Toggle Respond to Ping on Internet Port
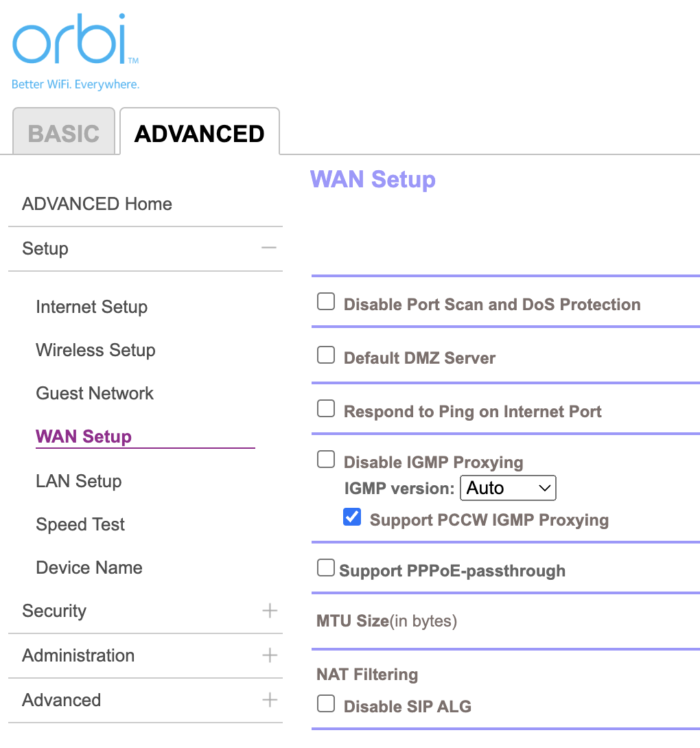The image size is (700, 748). [326, 408]
